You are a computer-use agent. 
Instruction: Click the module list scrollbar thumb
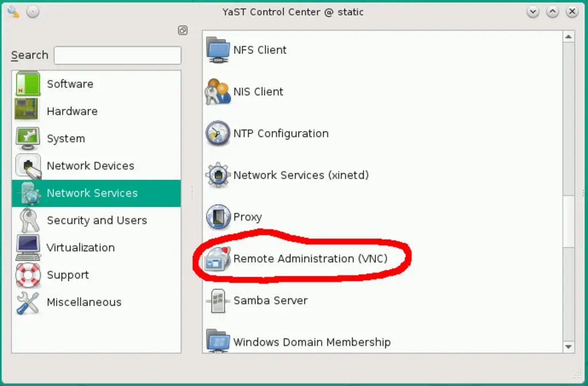click(x=569, y=222)
